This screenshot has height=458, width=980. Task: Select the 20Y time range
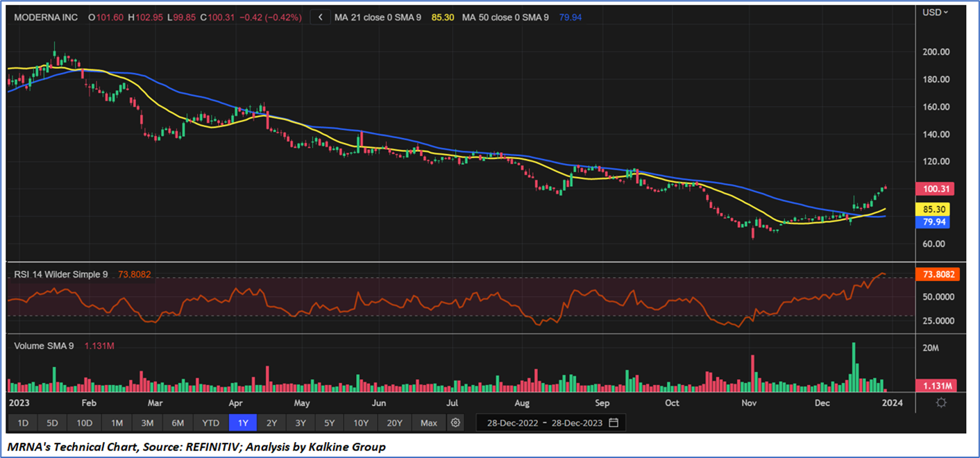point(394,423)
